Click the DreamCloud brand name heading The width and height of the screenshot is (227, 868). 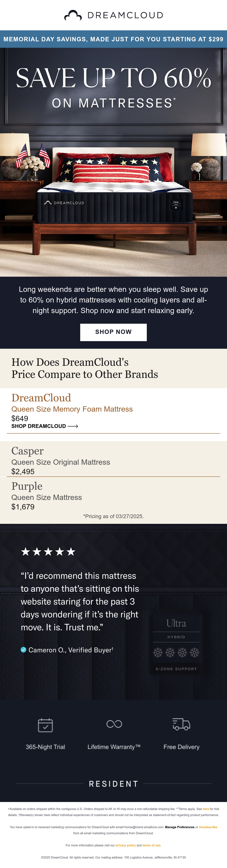click(41, 398)
